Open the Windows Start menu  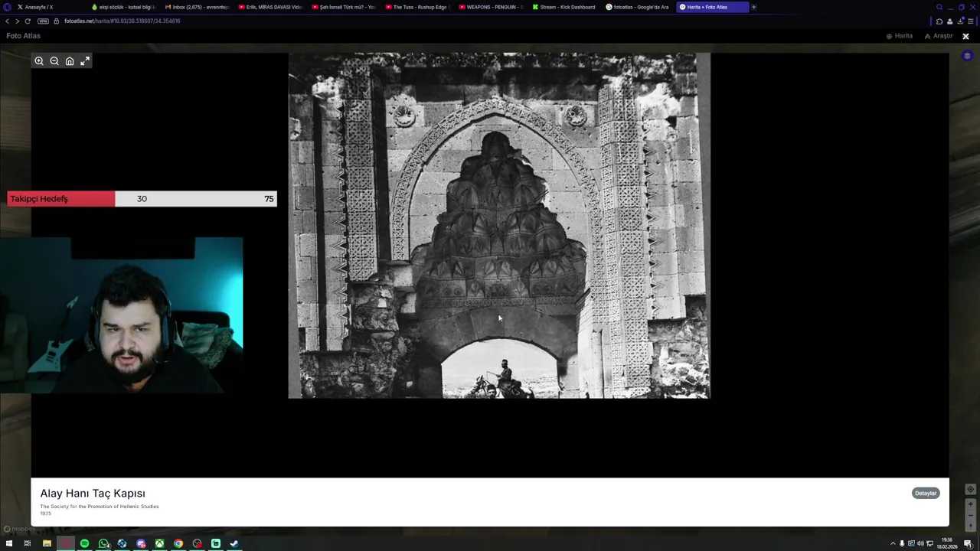pyautogui.click(x=8, y=543)
